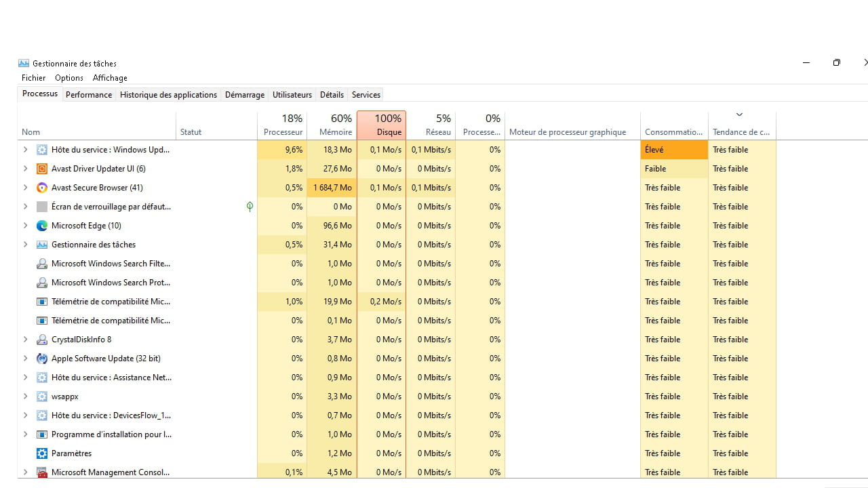Click the Avast Driver Updater icon
This screenshot has height=488, width=868.
(42, 169)
